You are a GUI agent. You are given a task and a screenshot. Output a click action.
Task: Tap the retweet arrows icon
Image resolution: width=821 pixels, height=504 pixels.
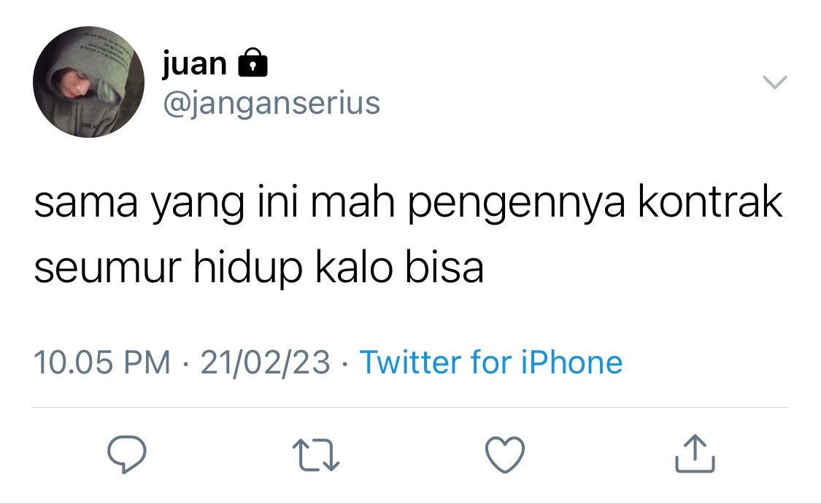point(316,455)
